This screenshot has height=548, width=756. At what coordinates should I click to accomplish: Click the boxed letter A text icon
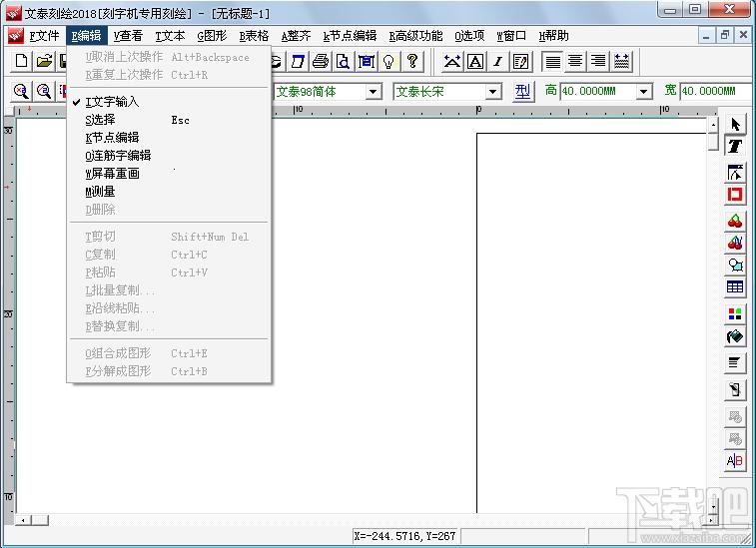click(x=475, y=61)
